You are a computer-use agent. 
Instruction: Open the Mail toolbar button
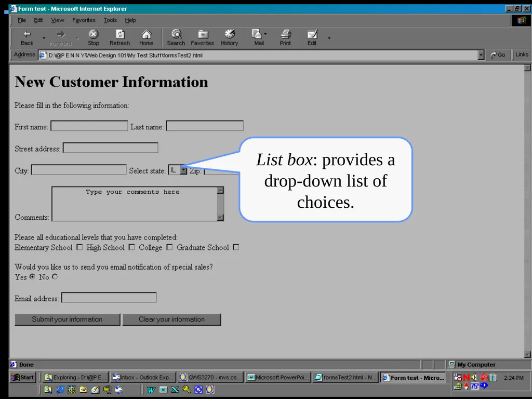pos(259,37)
